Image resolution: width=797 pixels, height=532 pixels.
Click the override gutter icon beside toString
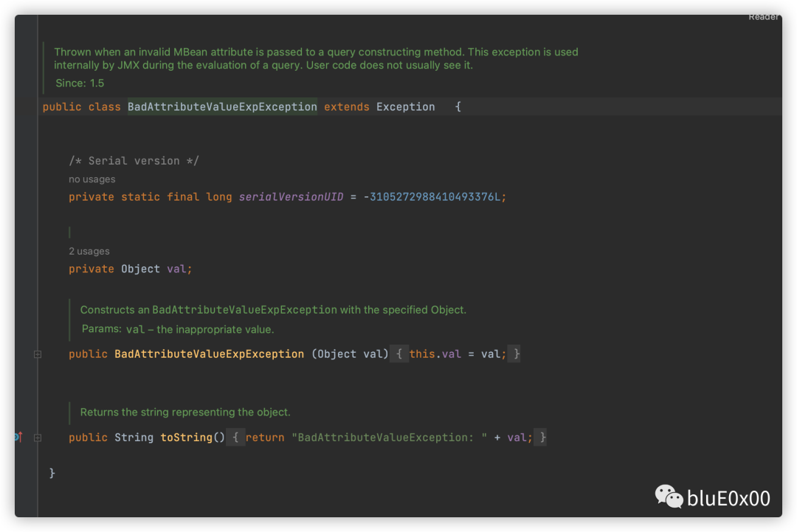(x=18, y=437)
